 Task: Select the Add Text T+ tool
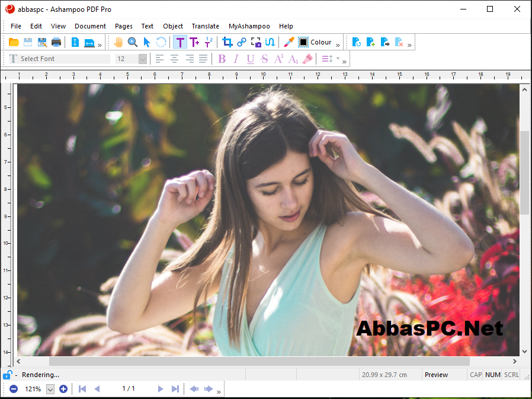194,42
